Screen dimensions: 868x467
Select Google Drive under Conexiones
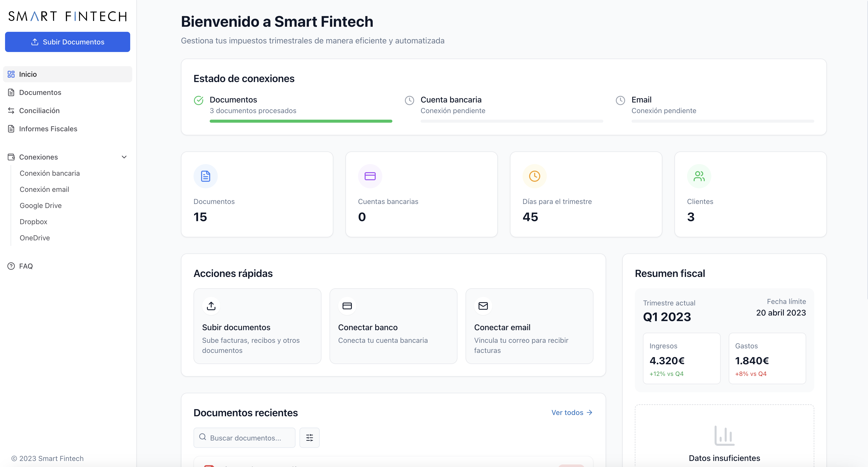(x=40, y=205)
